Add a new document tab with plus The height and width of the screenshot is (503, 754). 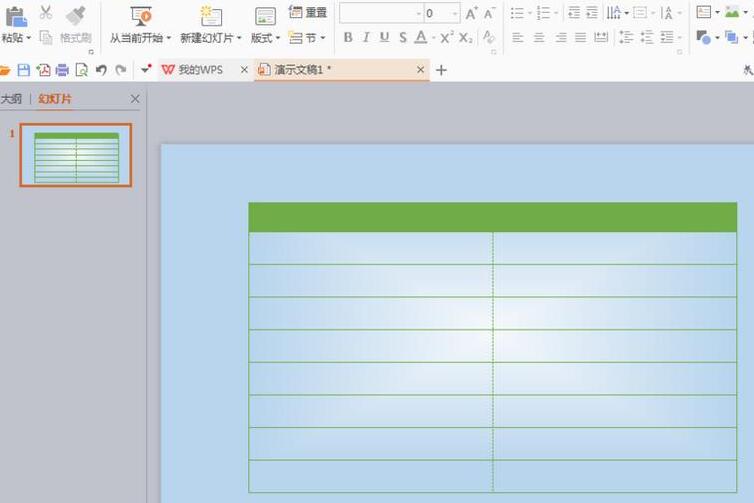coord(441,70)
